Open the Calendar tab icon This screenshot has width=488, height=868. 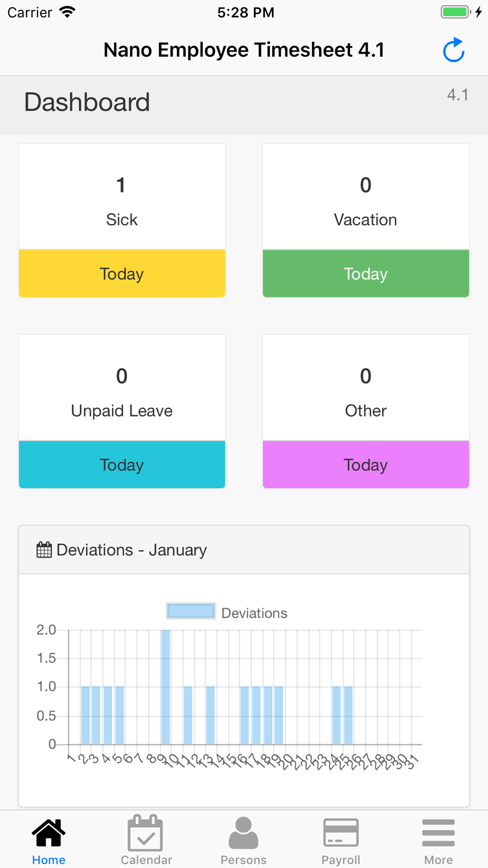point(145,832)
